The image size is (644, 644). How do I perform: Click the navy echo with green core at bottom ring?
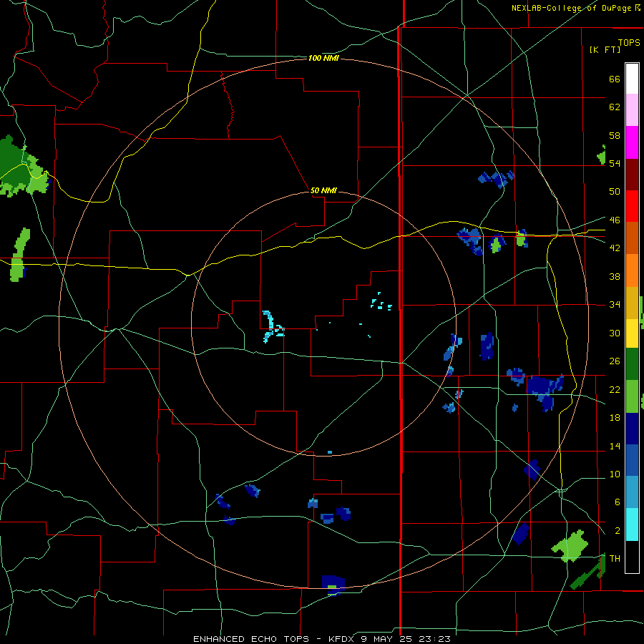pos(333,585)
